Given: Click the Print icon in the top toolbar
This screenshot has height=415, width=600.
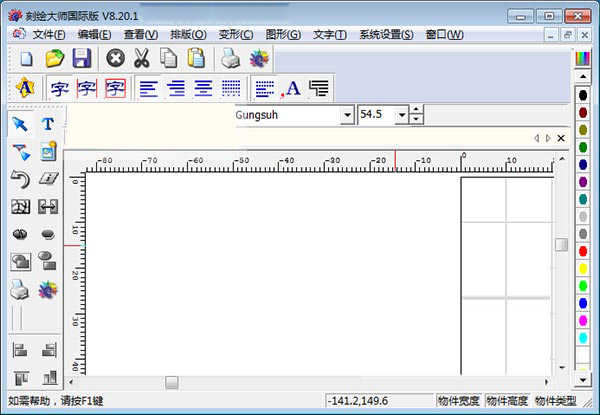Looking at the screenshot, I should point(230,59).
